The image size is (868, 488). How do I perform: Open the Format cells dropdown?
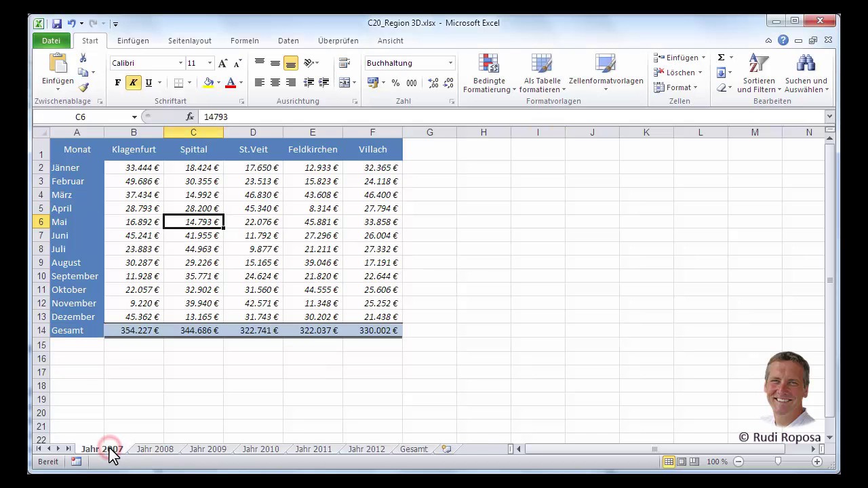(675, 87)
